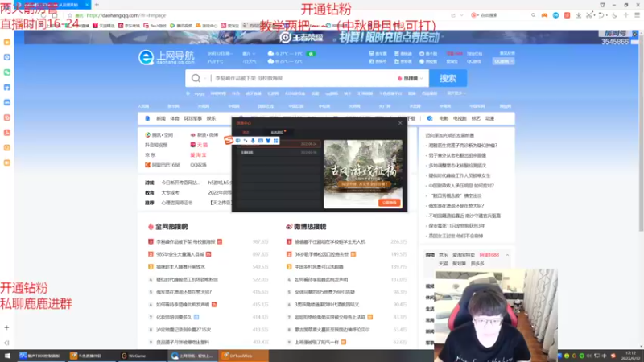Open the Sogou toolbox grid icon
Image resolution: width=644 pixels, height=362 pixels.
[x=275, y=141]
